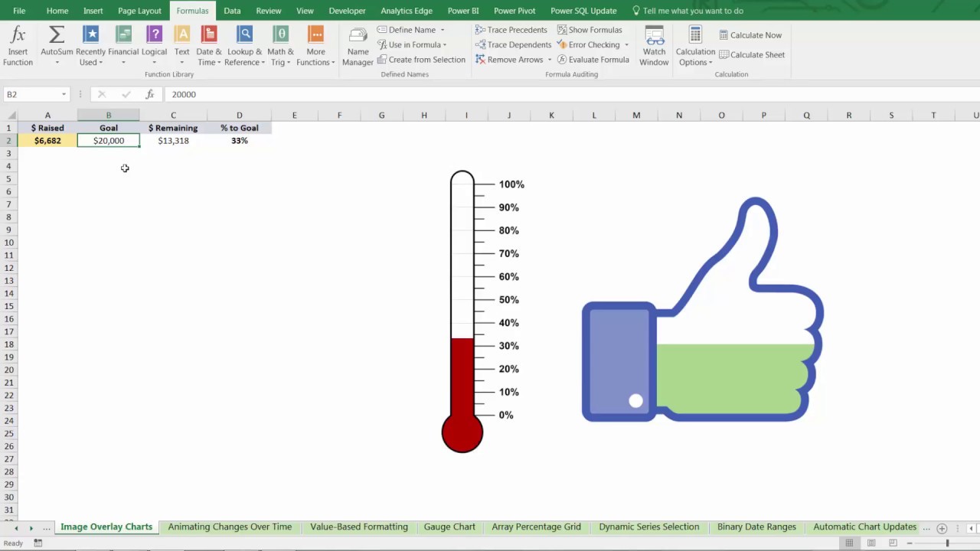Open Array Percentage Grid sheet tab
This screenshot has width=980, height=551.
tap(536, 527)
